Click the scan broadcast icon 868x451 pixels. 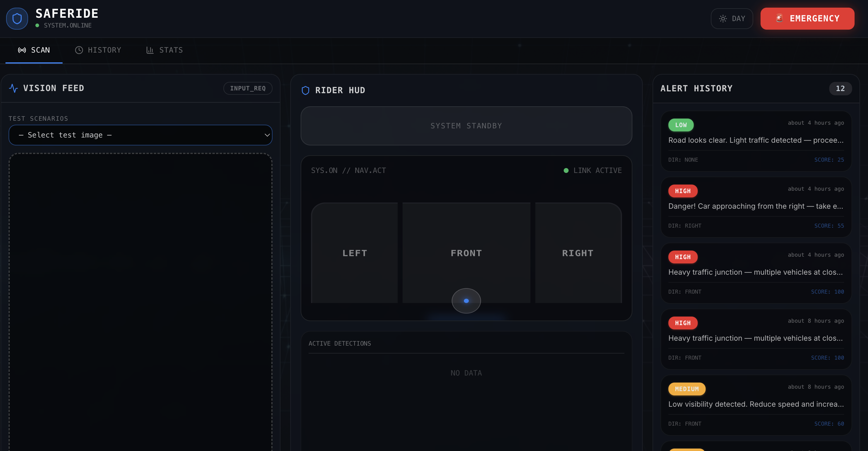pos(22,50)
